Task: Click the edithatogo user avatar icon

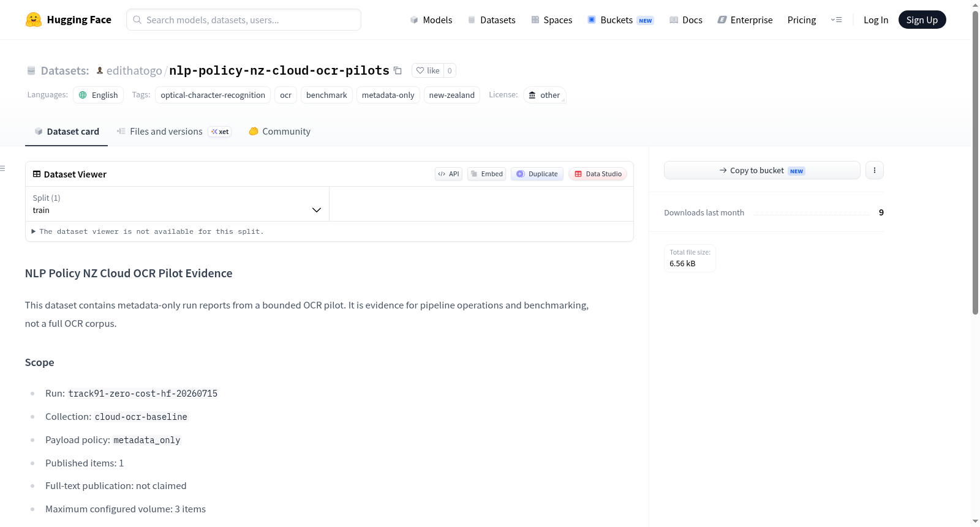Action: (100, 70)
